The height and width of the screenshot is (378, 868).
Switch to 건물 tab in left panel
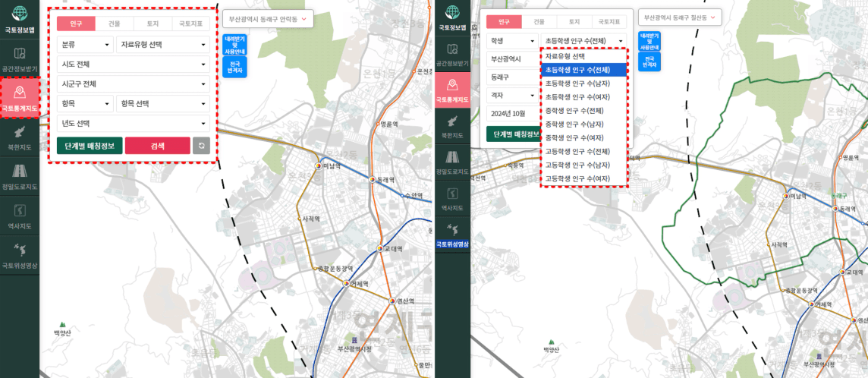[x=115, y=24]
